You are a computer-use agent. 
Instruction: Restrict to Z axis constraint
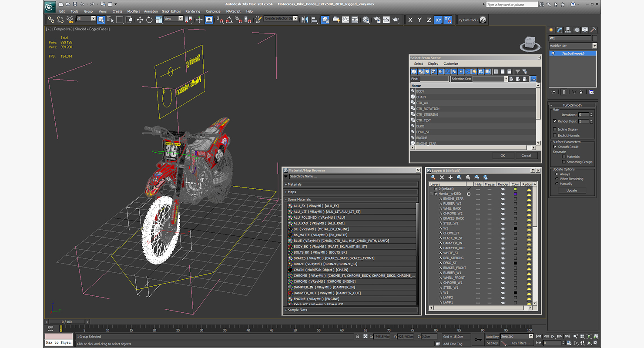tap(429, 20)
